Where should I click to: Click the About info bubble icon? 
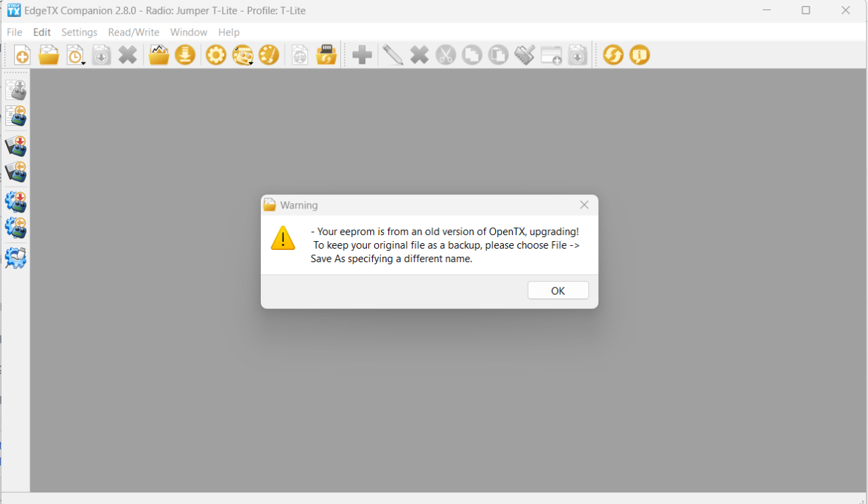tap(640, 55)
